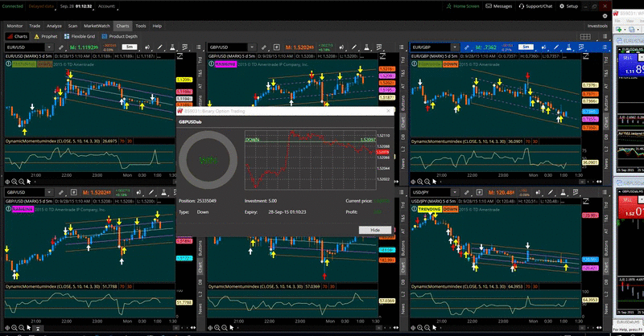The width and height of the screenshot is (644, 336).
Task: Open the Analyze tab
Action: (54, 26)
